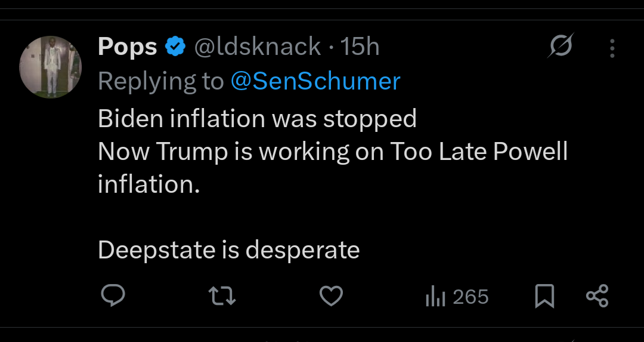This screenshot has width=644, height=342.
Task: Open the tweet via the 15h timestamp
Action: point(360,47)
